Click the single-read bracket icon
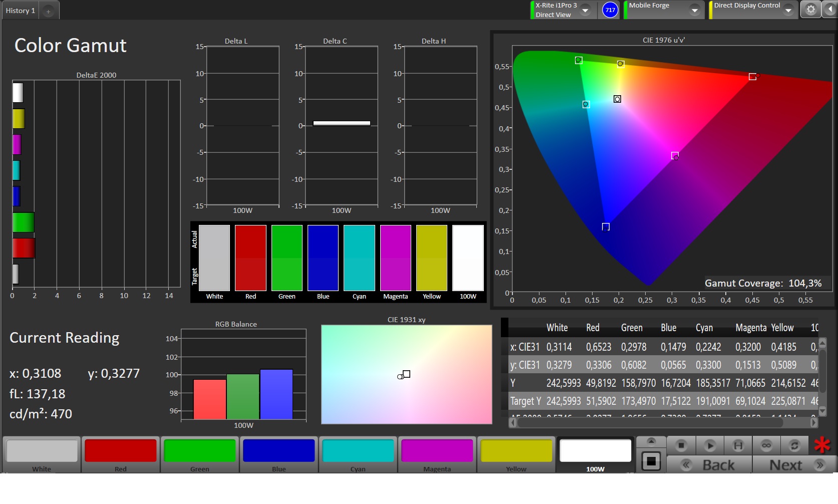This screenshot has width=838, height=504. point(738,445)
